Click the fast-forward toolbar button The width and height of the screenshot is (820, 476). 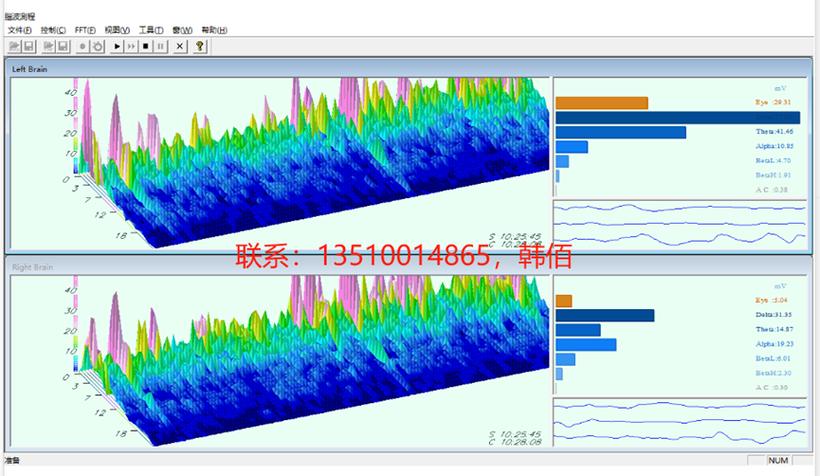tap(131, 47)
